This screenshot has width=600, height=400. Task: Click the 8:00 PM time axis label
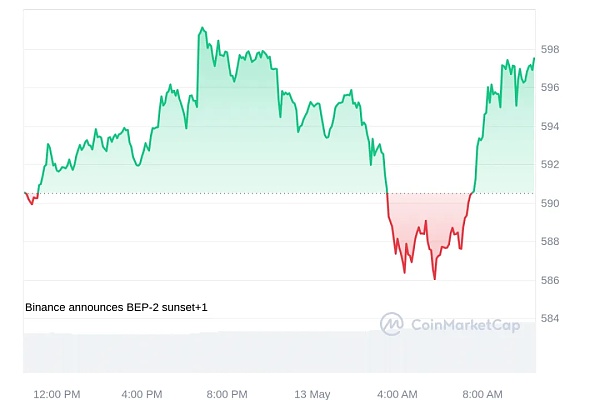point(227,394)
